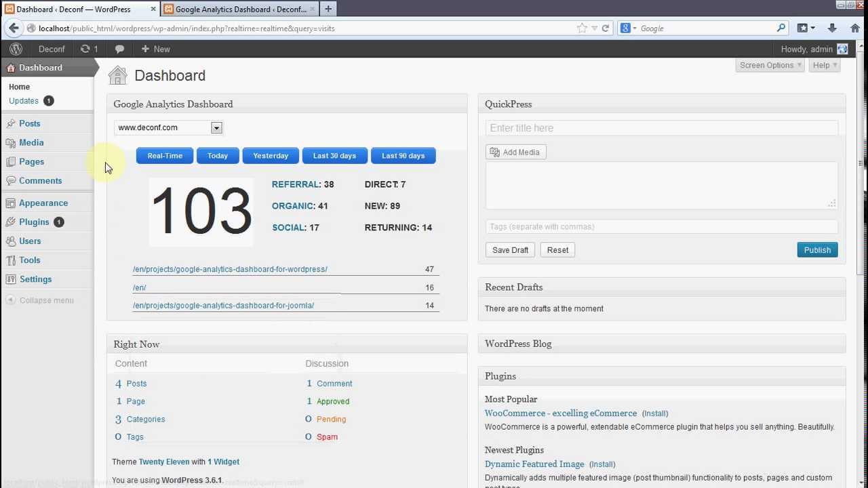Open the Dynamic Featured Image plugin link
The width and height of the screenshot is (868, 488).
(x=534, y=464)
